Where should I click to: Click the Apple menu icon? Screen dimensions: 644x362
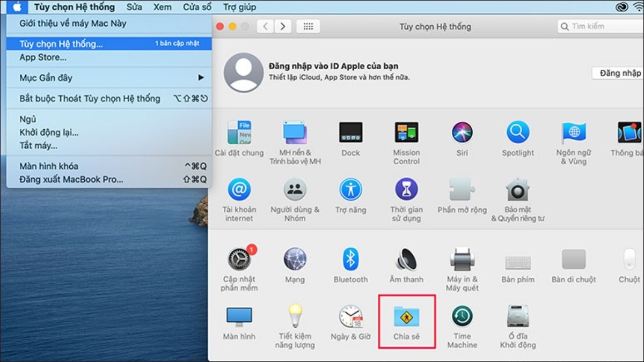coord(17,7)
